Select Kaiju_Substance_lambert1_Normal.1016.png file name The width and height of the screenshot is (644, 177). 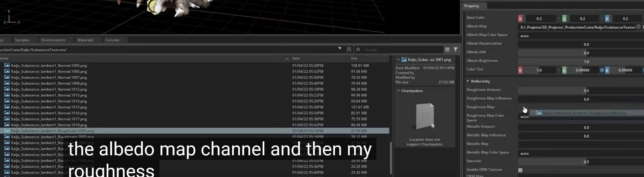coord(49,113)
